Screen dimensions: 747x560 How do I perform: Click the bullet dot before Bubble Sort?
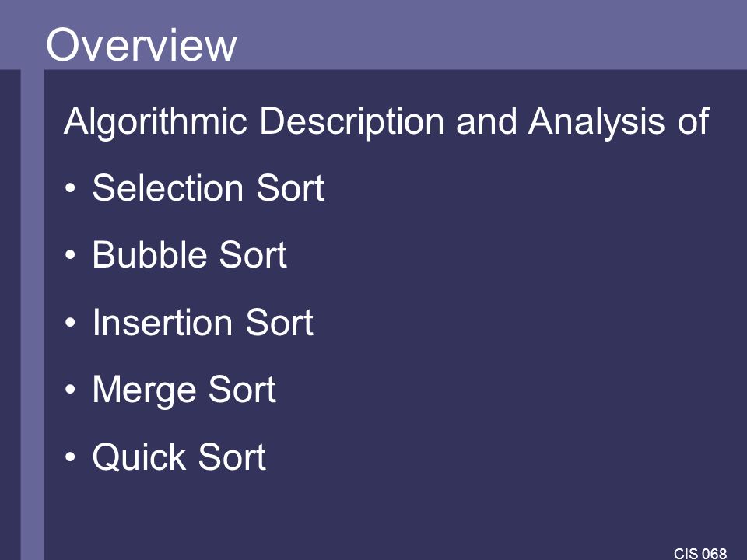[70, 255]
